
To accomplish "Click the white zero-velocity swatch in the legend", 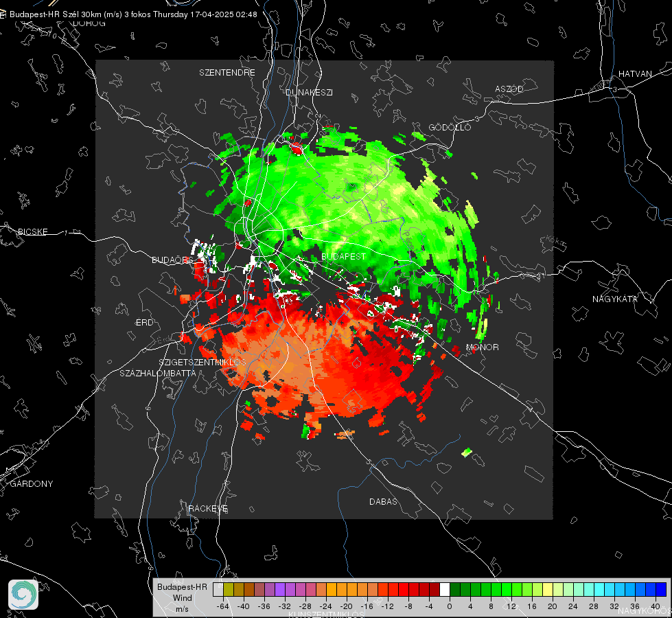I will tap(445, 589).
